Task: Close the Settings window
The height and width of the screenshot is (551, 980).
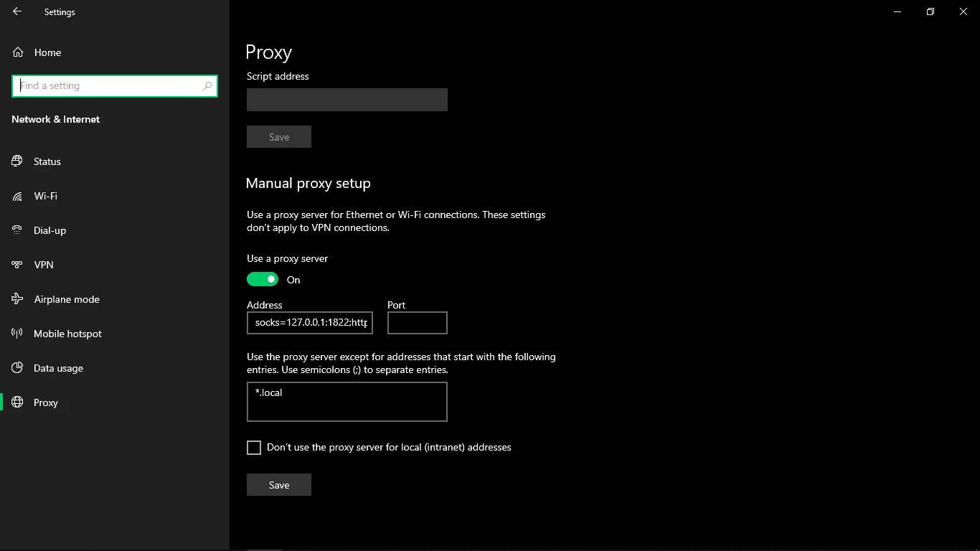Action: (x=963, y=11)
